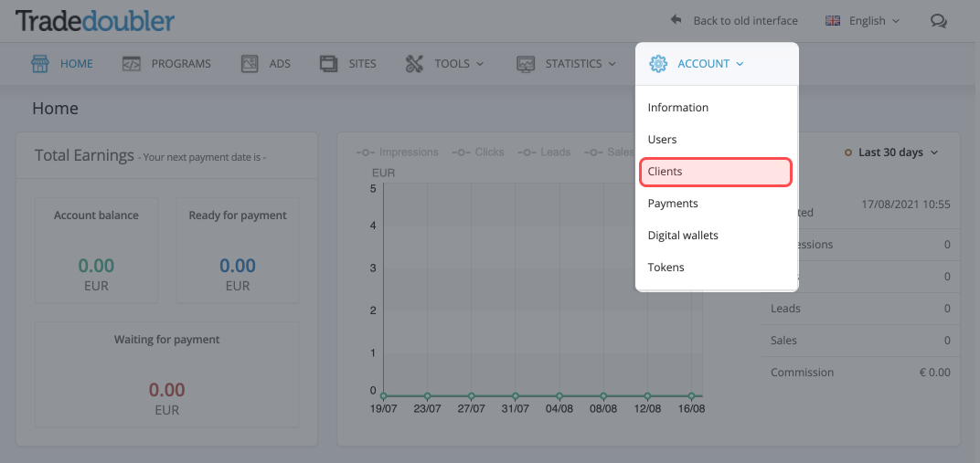Toggle the Leads legend series
The image size is (980, 463).
[x=544, y=153]
